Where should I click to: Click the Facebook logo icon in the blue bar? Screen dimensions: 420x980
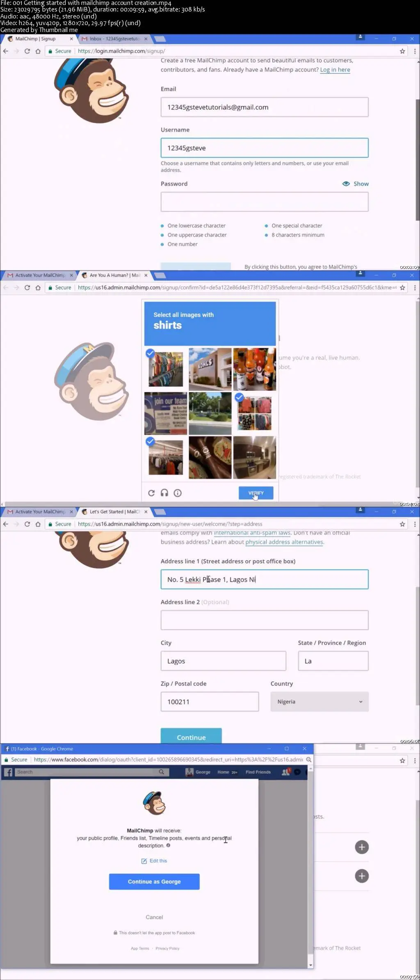pyautogui.click(x=8, y=772)
